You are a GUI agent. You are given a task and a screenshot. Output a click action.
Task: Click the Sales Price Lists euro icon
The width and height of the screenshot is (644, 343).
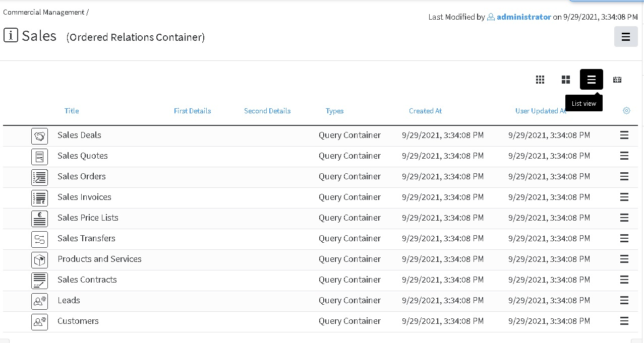click(39, 218)
